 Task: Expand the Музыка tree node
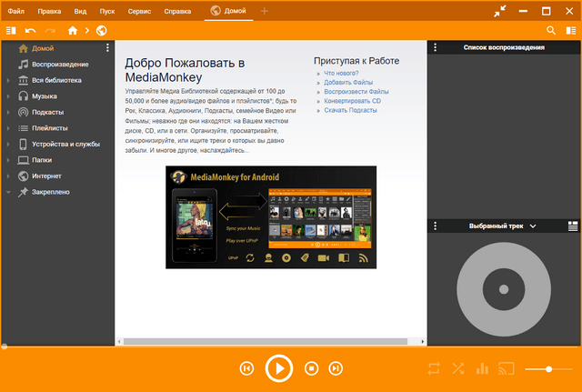click(8, 95)
